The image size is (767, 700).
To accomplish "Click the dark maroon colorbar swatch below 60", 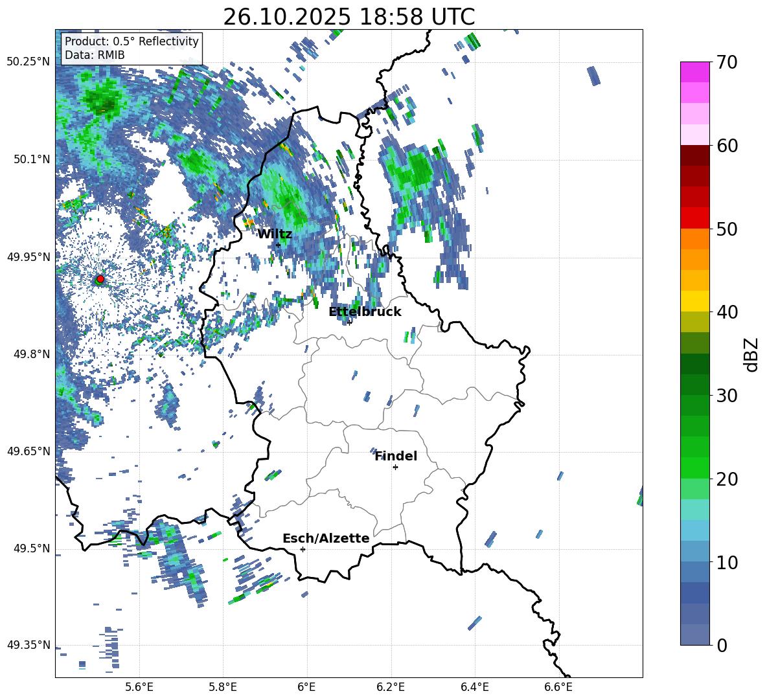I will (694, 155).
